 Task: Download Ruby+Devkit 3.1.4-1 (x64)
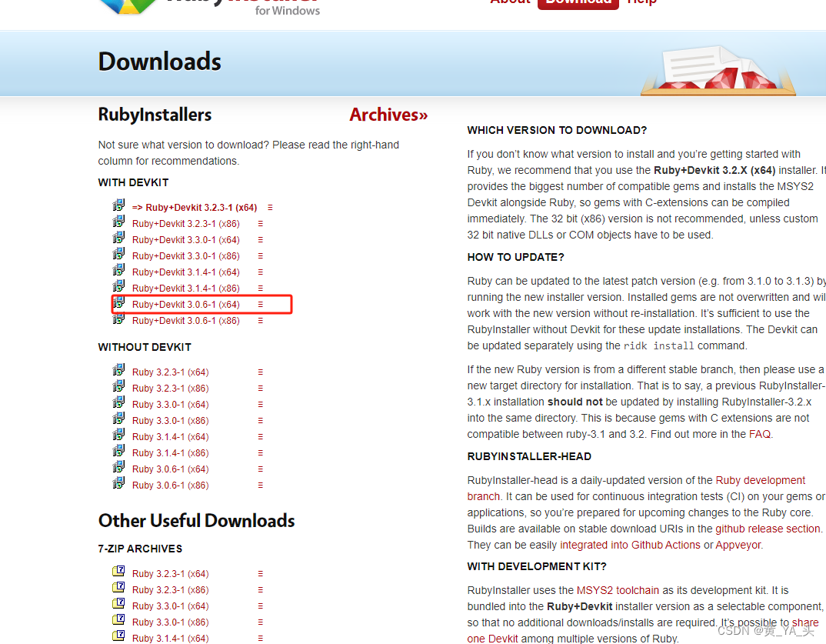(186, 272)
